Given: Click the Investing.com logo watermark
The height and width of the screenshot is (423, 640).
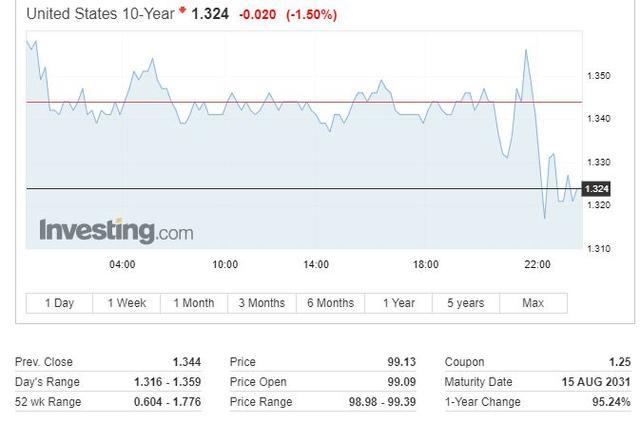Looking at the screenshot, I should tap(116, 230).
